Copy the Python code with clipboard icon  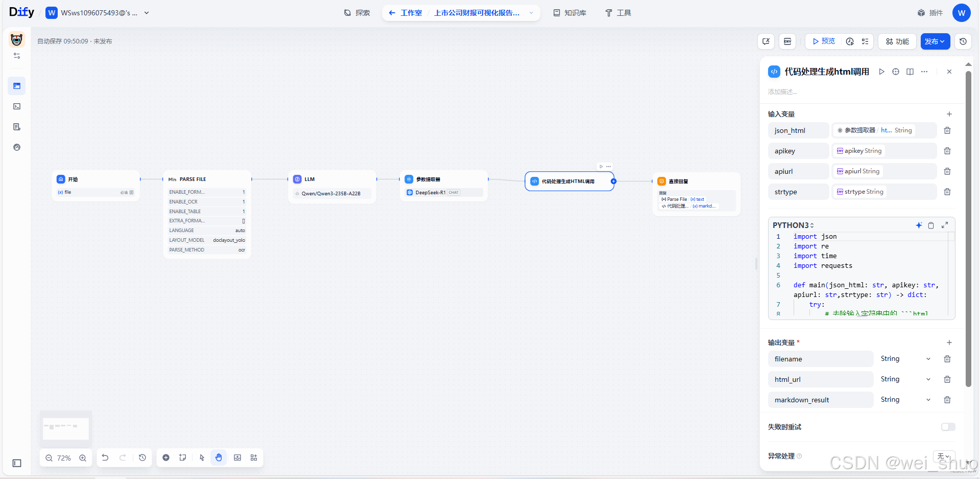pyautogui.click(x=931, y=225)
